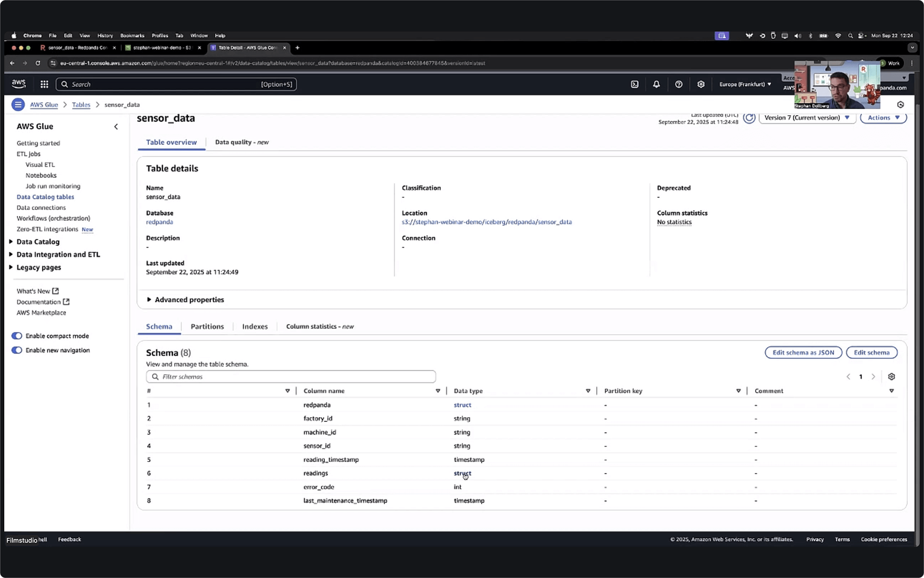This screenshot has height=578, width=924.
Task: Open the notifications bell
Action: click(x=656, y=84)
